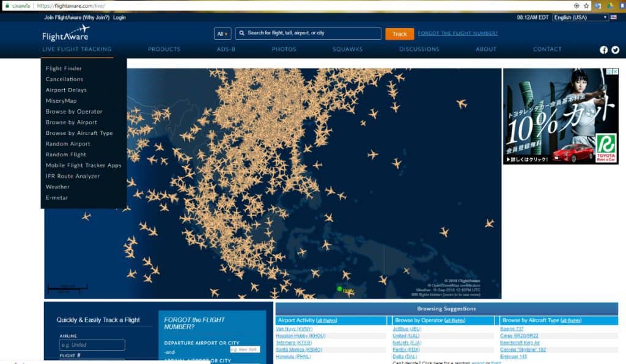Click the green airport dot on map
The image size is (626, 364).
[339, 289]
